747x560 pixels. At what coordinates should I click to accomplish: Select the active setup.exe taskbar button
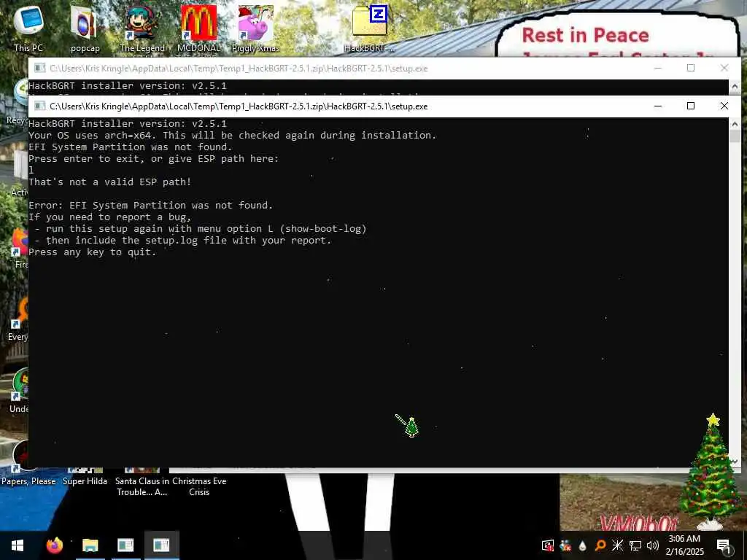161,545
